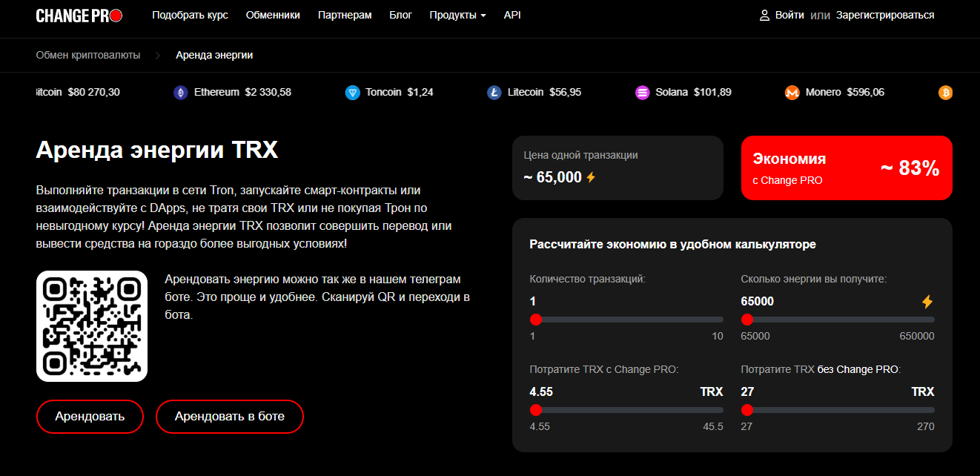Click the Toncoin coin icon
The image size is (980, 476).
coord(352,93)
